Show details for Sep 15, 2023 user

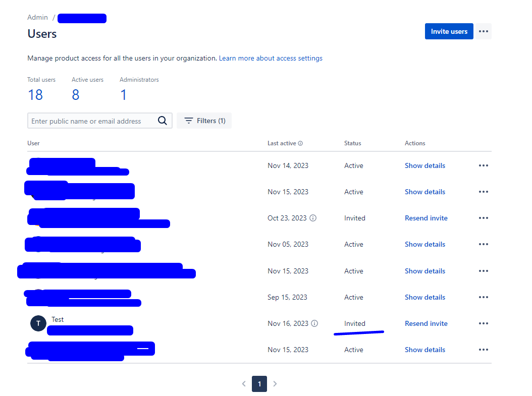pyautogui.click(x=425, y=297)
